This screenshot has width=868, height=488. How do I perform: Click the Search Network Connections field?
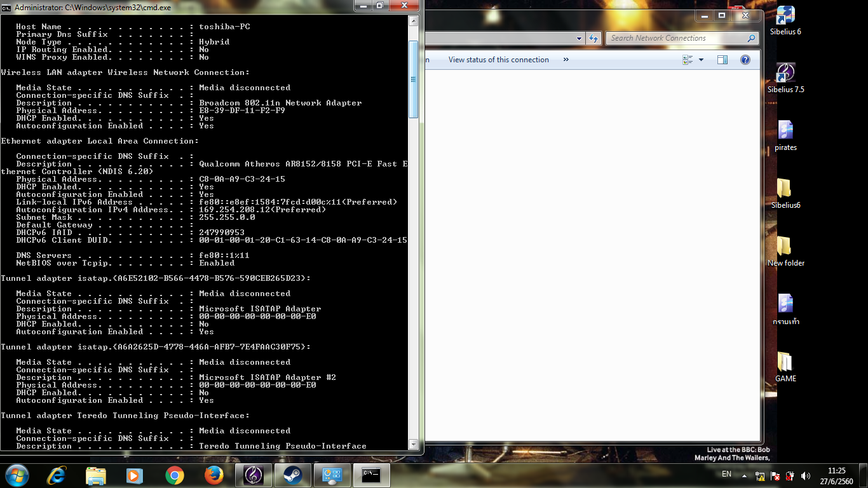(x=682, y=38)
